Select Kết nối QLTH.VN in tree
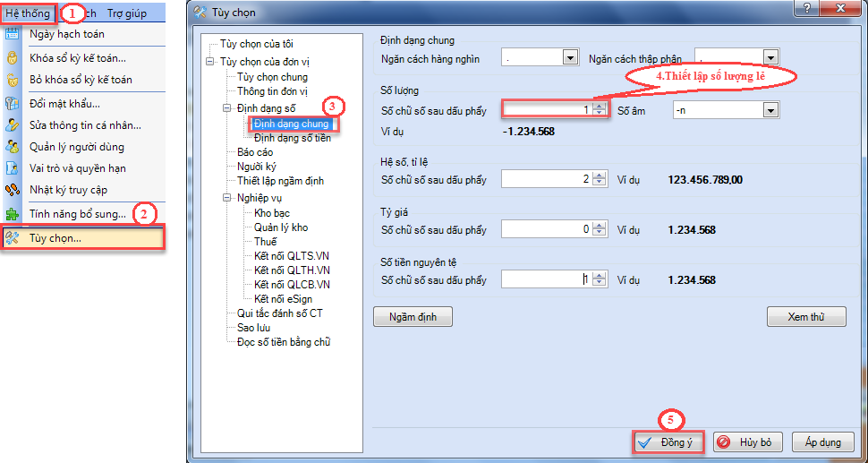The width and height of the screenshot is (868, 463). pyautogui.click(x=292, y=270)
